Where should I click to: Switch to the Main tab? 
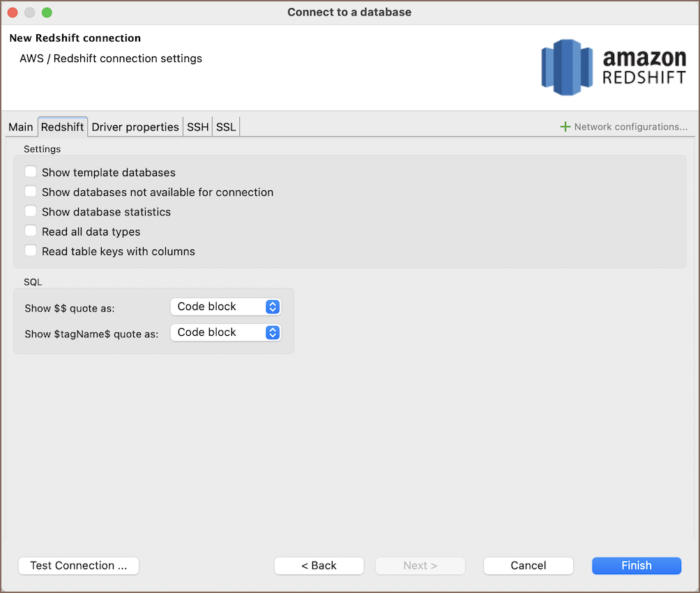(21, 127)
